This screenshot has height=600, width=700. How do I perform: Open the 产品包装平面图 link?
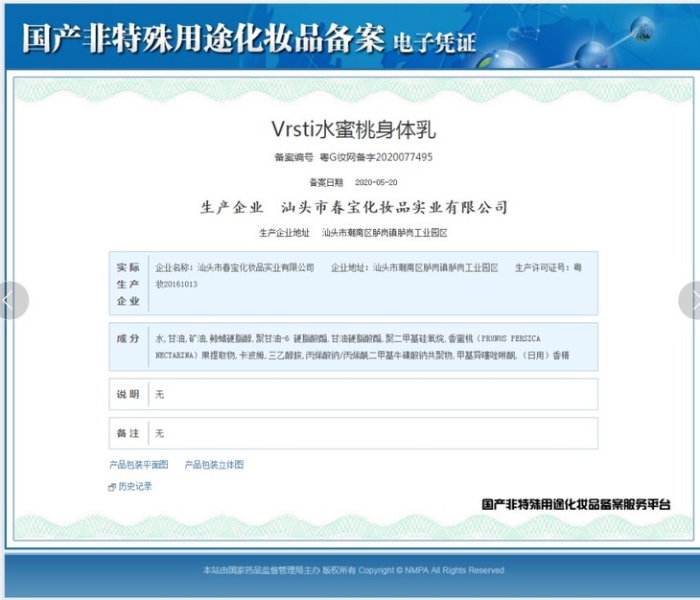pyautogui.click(x=139, y=465)
